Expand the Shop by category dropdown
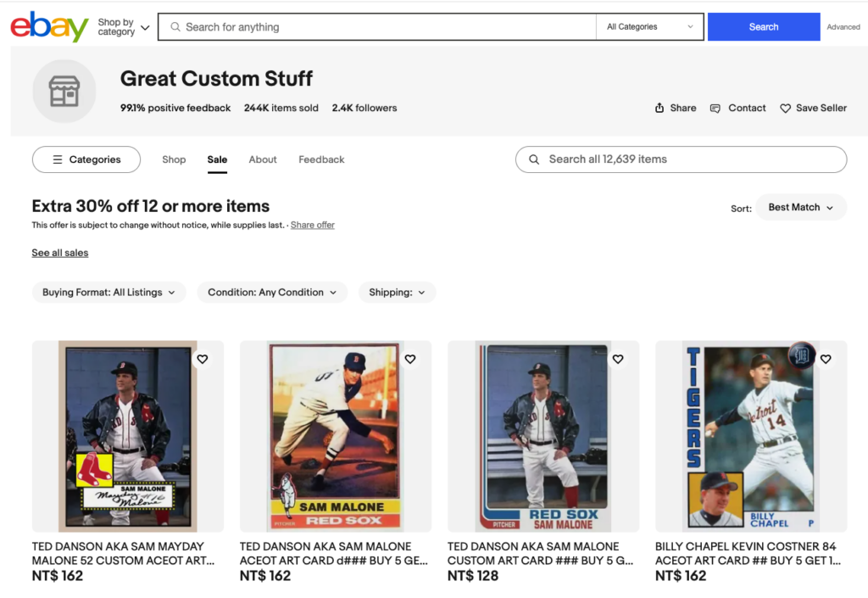The height and width of the screenshot is (598, 868). (x=123, y=27)
